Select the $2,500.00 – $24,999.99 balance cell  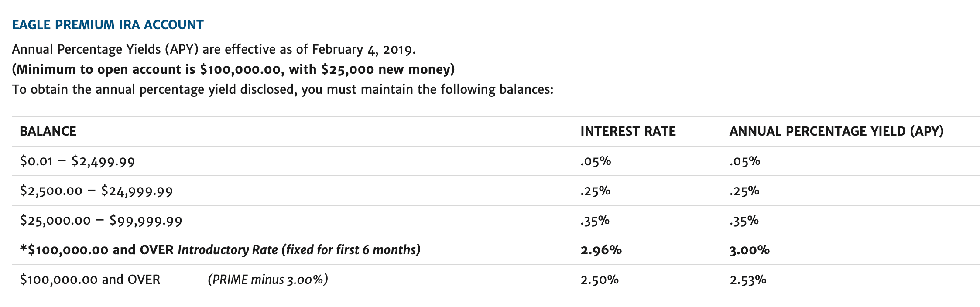coord(96,191)
